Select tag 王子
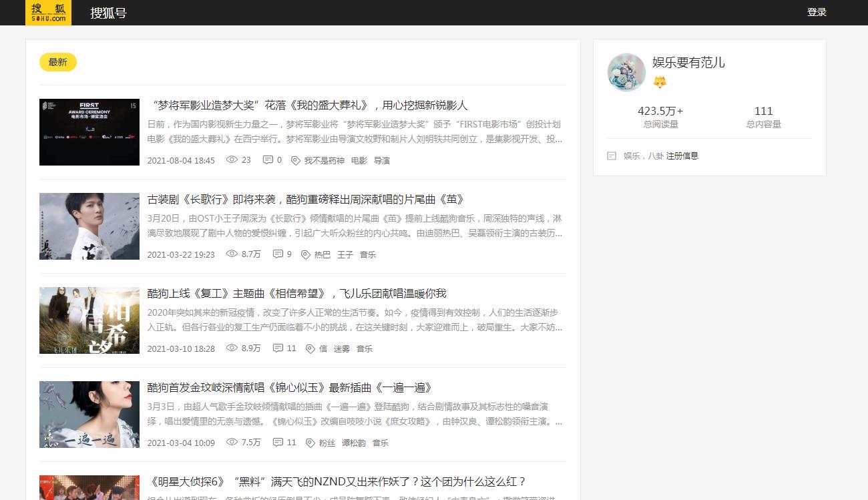This screenshot has width=868, height=500. point(345,255)
